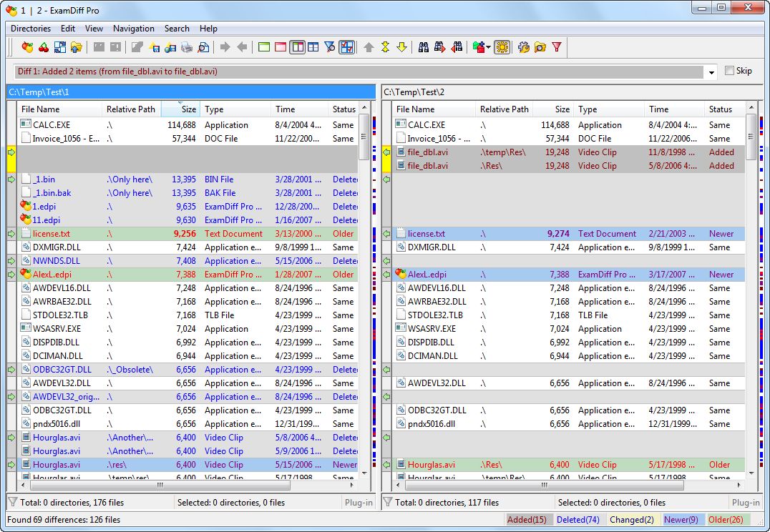Select AlexL.edpi in the right pane
Image resolution: width=770 pixels, height=532 pixels.
569,275
